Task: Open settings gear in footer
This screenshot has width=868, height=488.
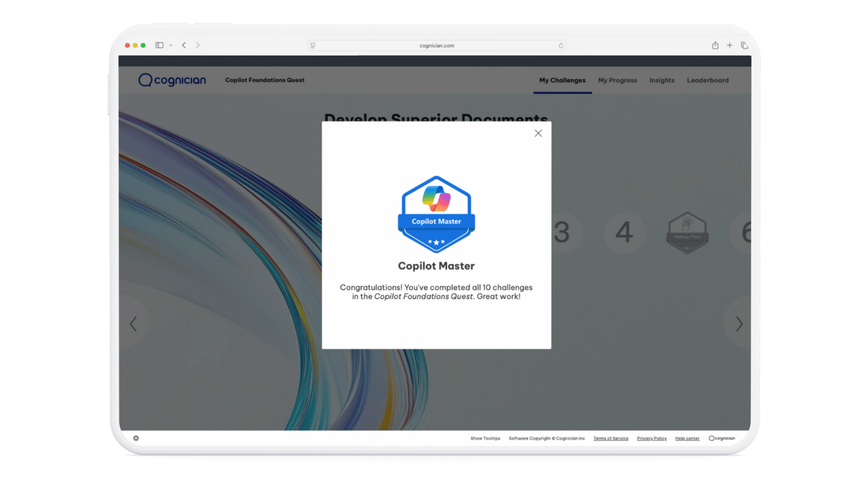Action: coord(136,438)
